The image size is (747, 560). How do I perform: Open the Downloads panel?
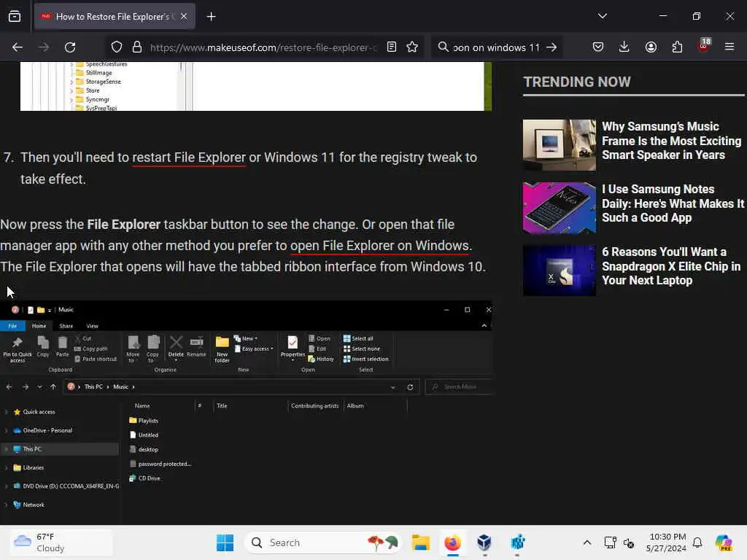(624, 47)
